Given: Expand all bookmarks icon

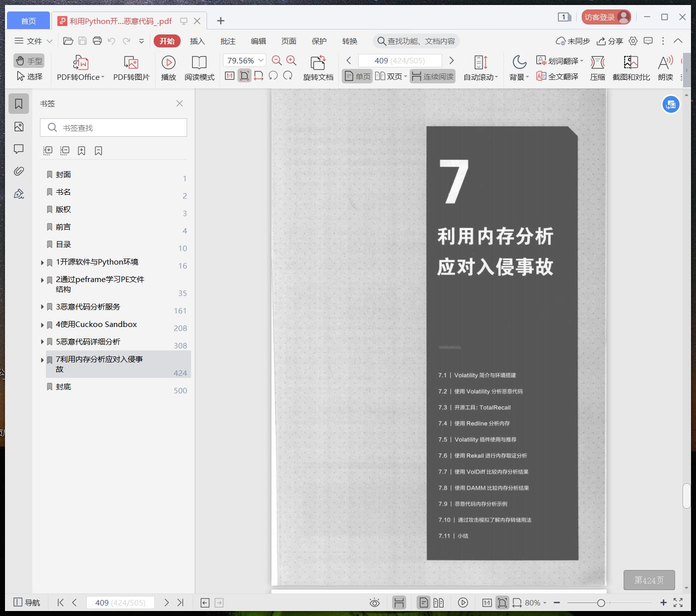Looking at the screenshot, I should (x=48, y=150).
